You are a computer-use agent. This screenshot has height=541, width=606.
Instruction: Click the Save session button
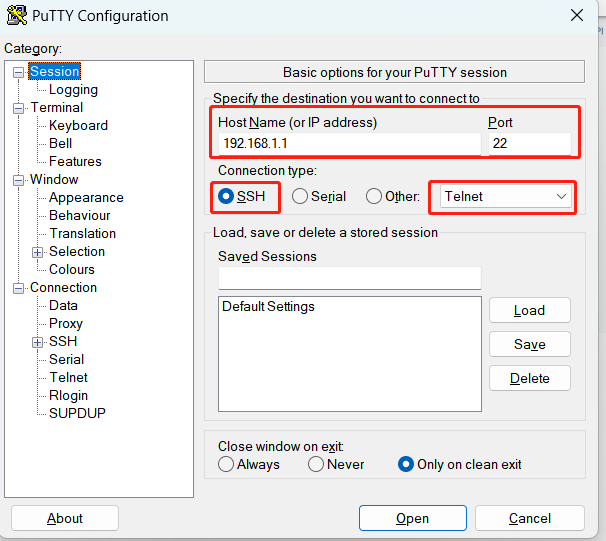tap(530, 344)
